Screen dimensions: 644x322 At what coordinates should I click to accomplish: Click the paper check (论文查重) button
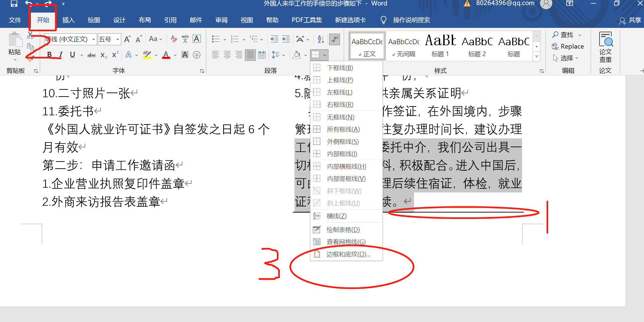[x=606, y=47]
